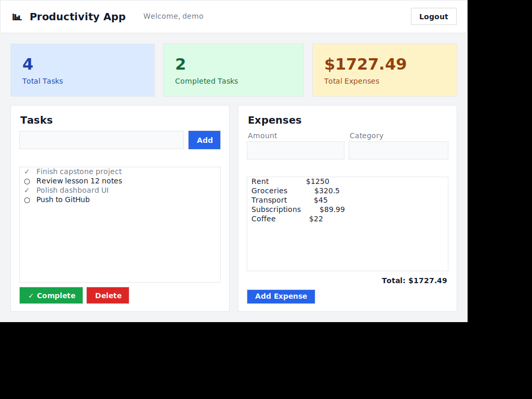Select the Finish capstone project task
Viewport: 532px width, 399px height.
[120, 171]
